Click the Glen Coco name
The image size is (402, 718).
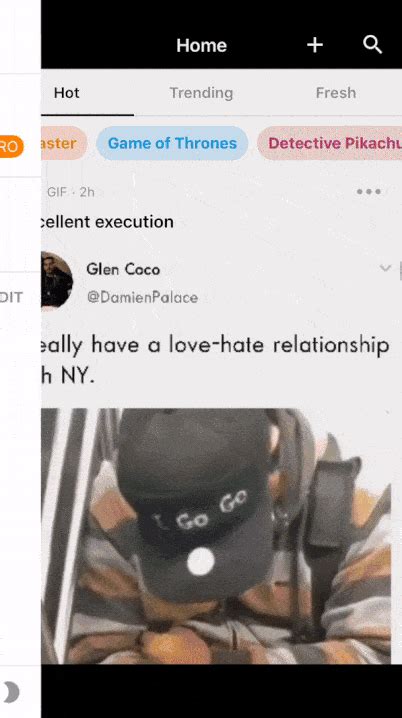click(123, 269)
